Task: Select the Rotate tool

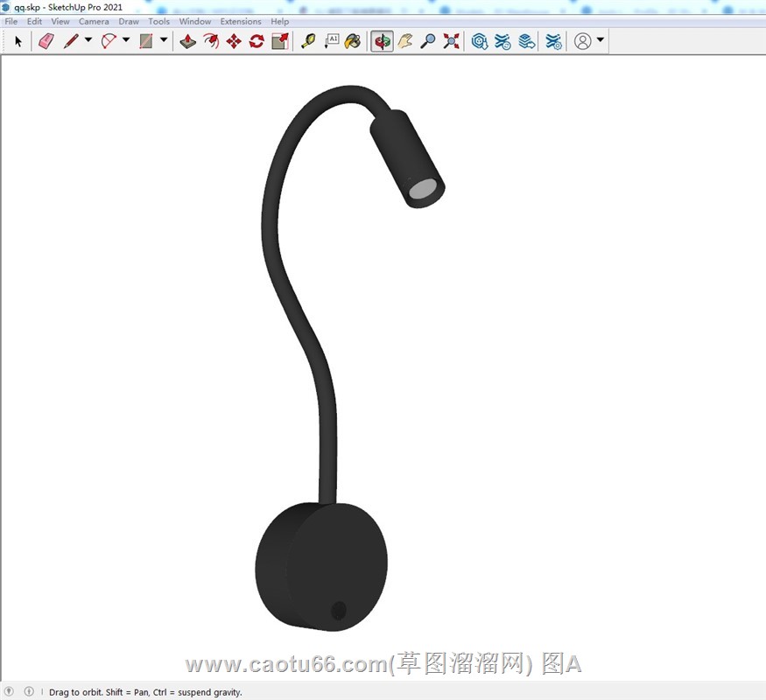Action: 257,41
